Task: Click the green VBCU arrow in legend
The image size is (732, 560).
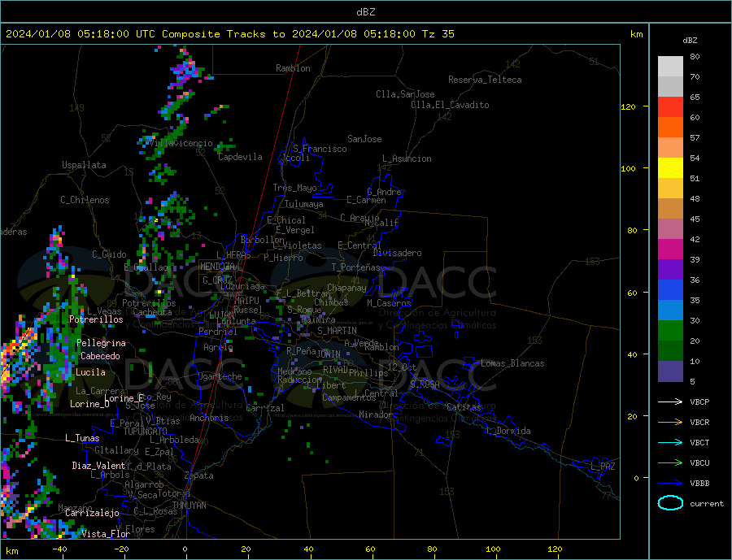Action: point(670,463)
